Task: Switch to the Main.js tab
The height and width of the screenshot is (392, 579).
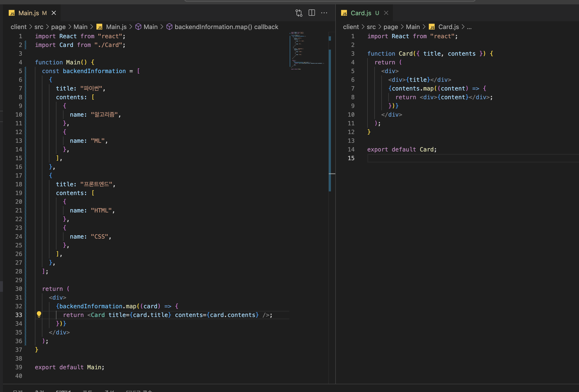Action: tap(29, 13)
